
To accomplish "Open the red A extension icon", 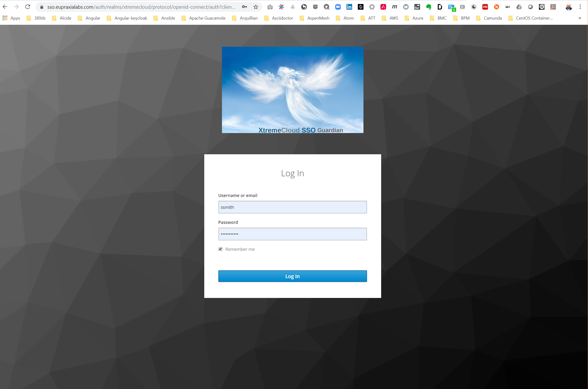I will click(x=383, y=7).
